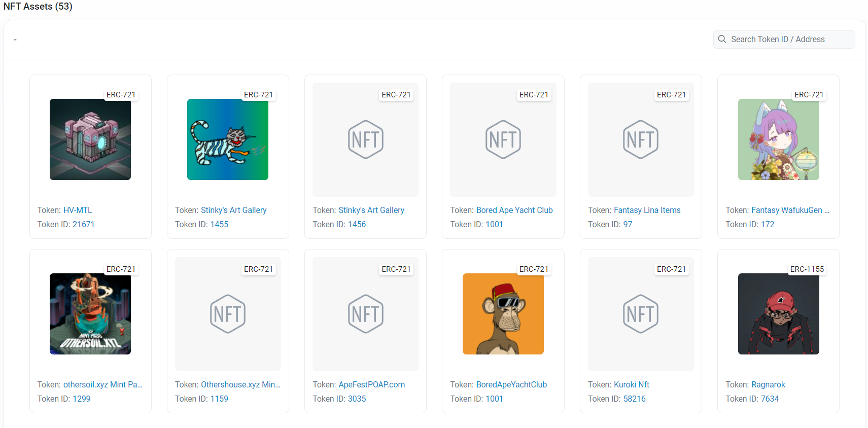Open the Fantasy WafukuGen token link
This screenshot has width=868, height=428.
click(x=790, y=210)
